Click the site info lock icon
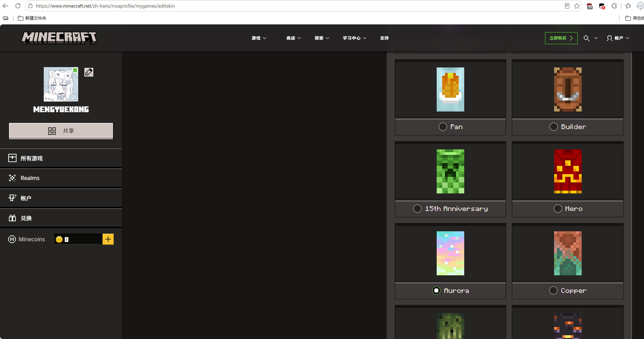The image size is (644, 339). coord(30,6)
